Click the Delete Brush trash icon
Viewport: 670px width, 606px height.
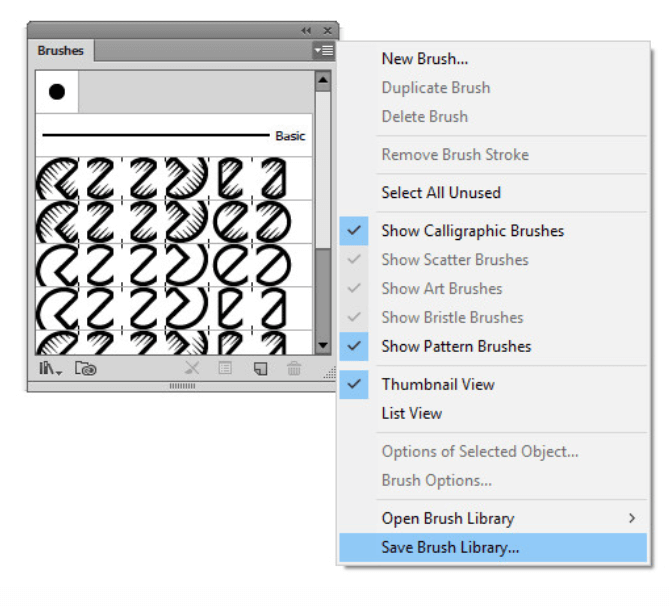click(x=294, y=368)
